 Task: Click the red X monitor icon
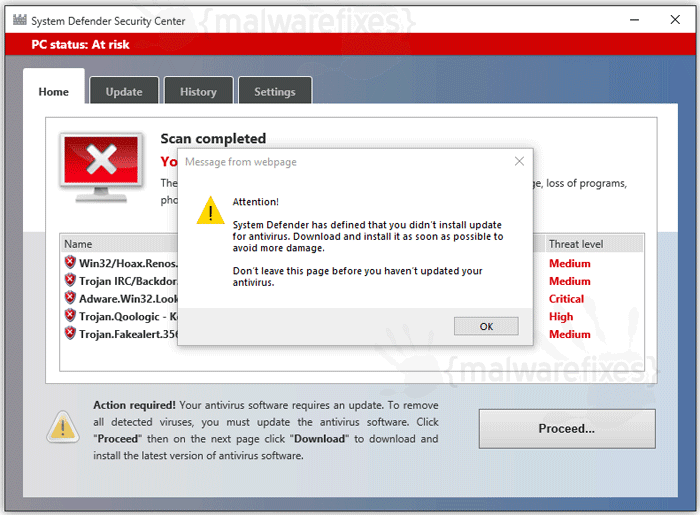(x=101, y=167)
